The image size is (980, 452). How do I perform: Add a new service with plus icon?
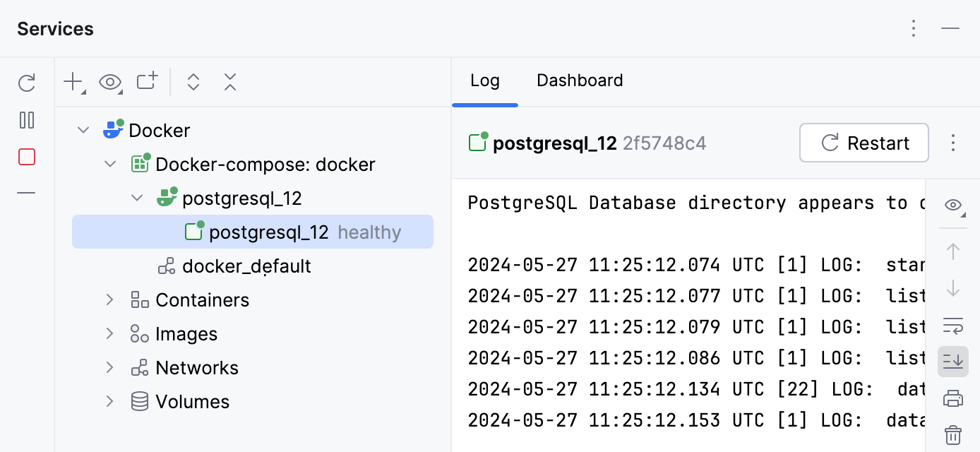pyautogui.click(x=71, y=82)
